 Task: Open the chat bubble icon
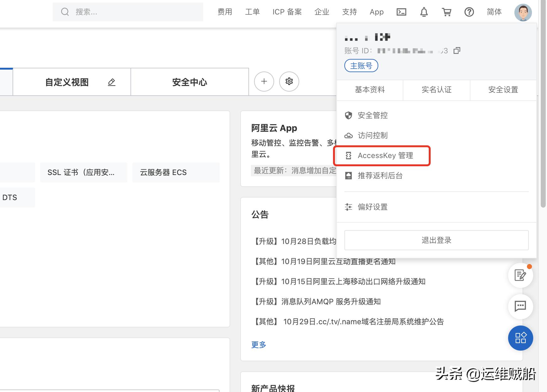[520, 307]
